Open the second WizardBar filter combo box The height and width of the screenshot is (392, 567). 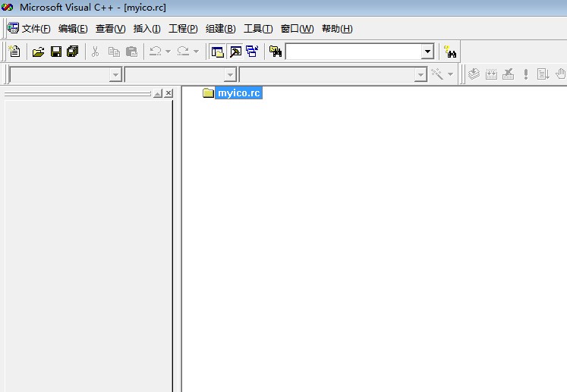point(181,75)
